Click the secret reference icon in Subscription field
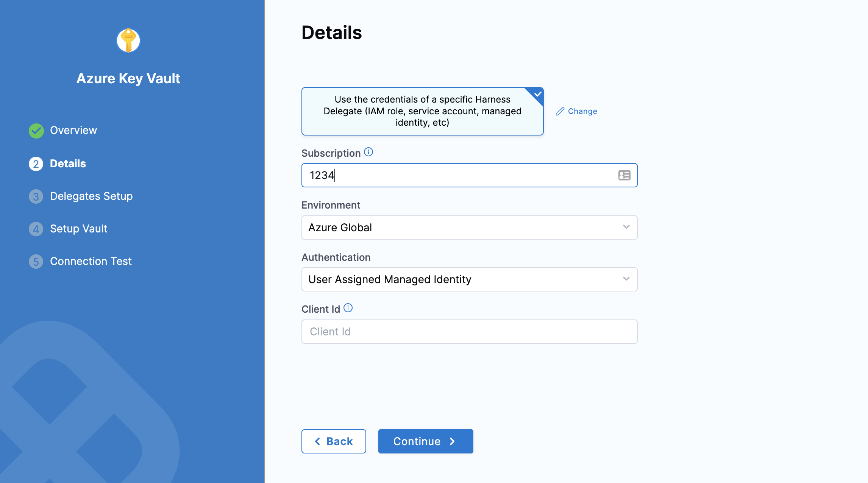 (x=624, y=175)
